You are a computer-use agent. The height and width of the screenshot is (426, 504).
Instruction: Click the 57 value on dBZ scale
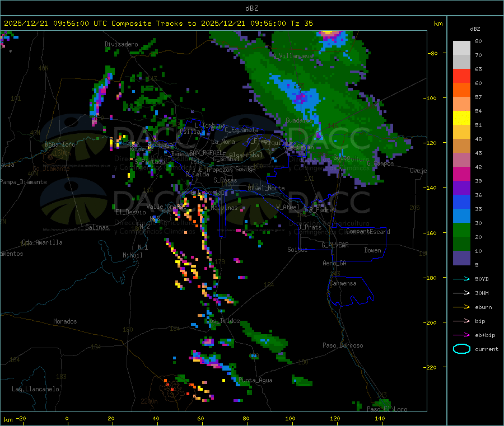point(478,97)
